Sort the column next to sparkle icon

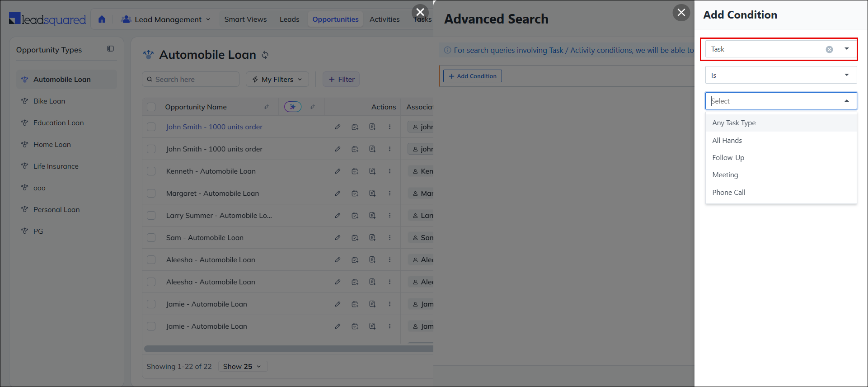tap(313, 107)
